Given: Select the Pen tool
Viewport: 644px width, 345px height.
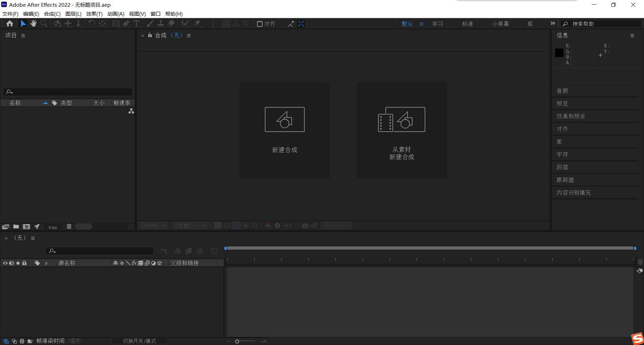Looking at the screenshot, I should point(126,23).
